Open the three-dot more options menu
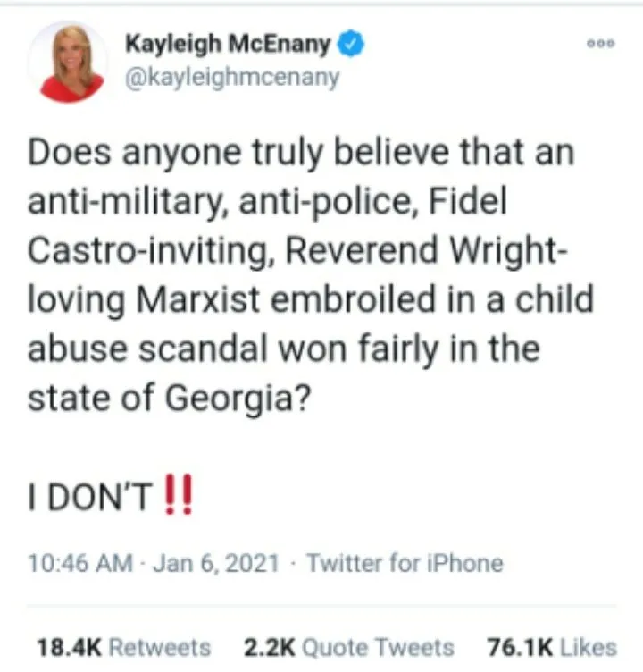 [601, 43]
